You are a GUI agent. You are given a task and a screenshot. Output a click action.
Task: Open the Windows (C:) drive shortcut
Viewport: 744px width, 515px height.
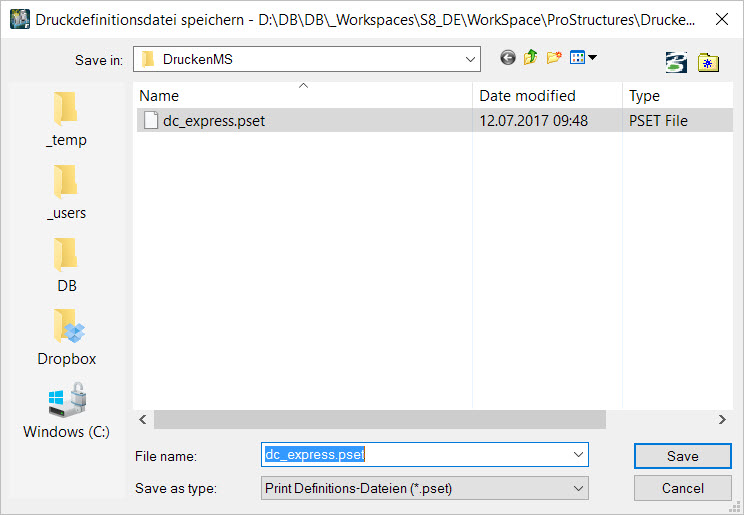pyautogui.click(x=66, y=411)
